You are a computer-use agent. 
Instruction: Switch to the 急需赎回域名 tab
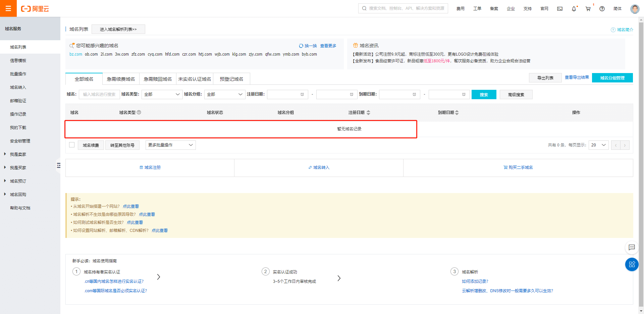[x=158, y=79]
